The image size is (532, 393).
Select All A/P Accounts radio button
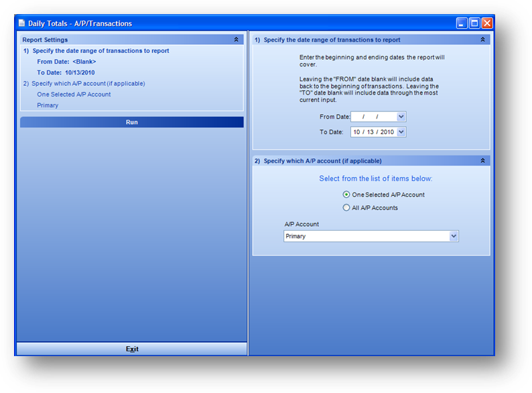tap(346, 207)
